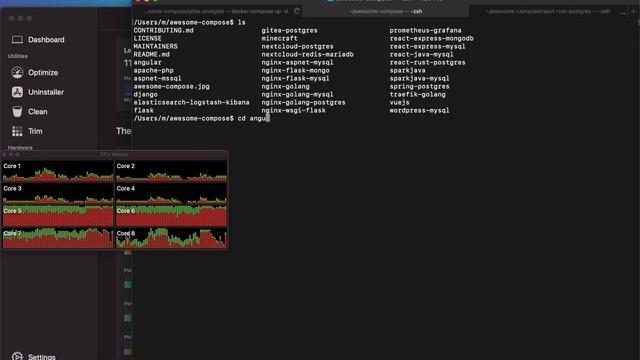Screen dimensions: 640x360
Task: Click 'prometheus-grafana' in terminal listing
Action: tap(425, 30)
